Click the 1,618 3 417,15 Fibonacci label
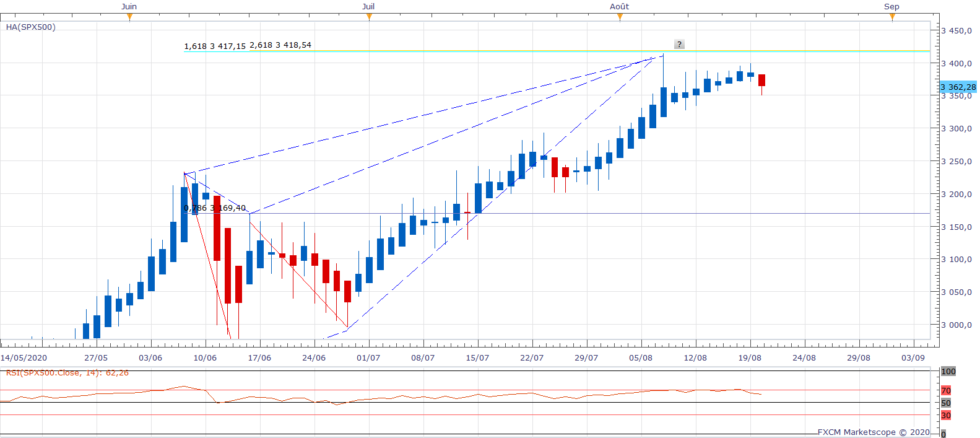980x438 pixels. [x=215, y=46]
